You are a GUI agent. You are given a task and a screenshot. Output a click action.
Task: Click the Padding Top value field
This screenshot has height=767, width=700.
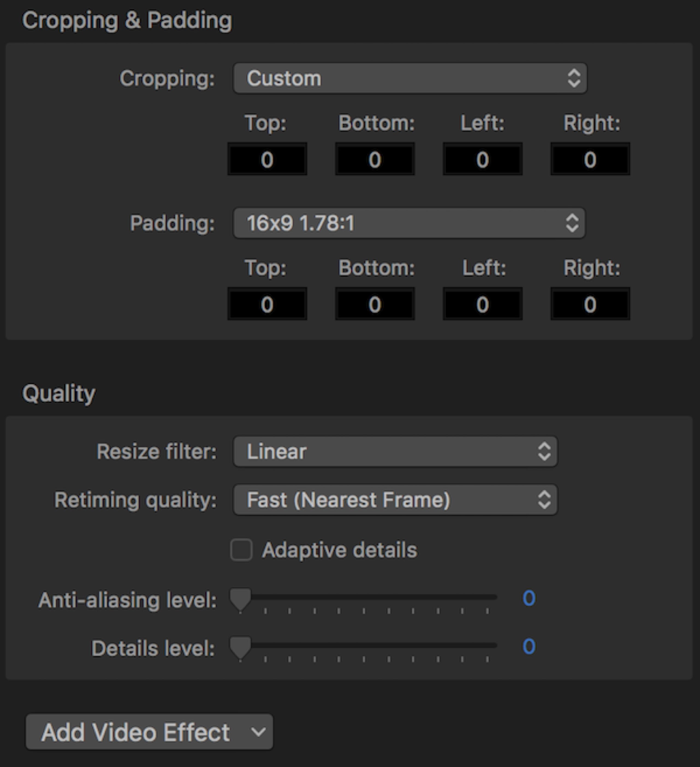coord(267,304)
